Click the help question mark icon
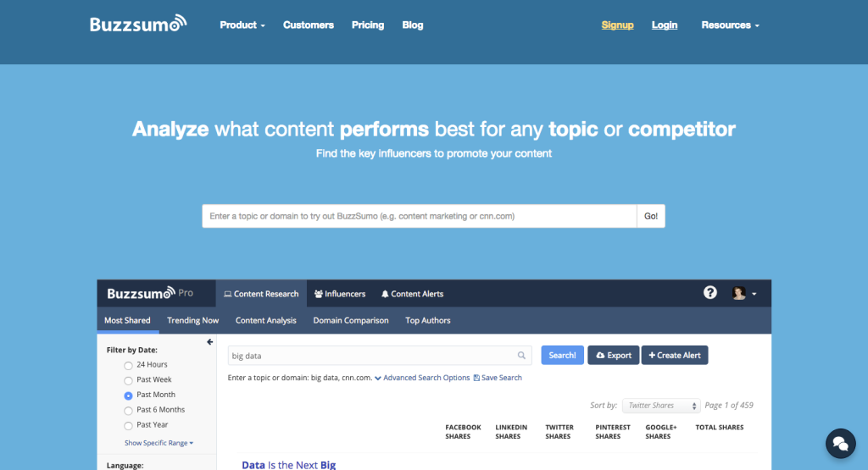Image resolution: width=868 pixels, height=470 pixels. coord(709,292)
